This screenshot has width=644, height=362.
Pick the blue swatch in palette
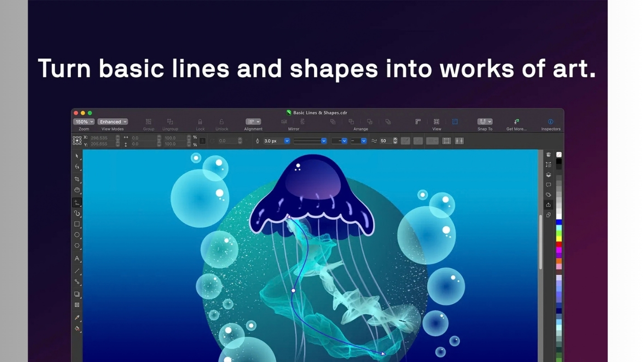[559, 222]
